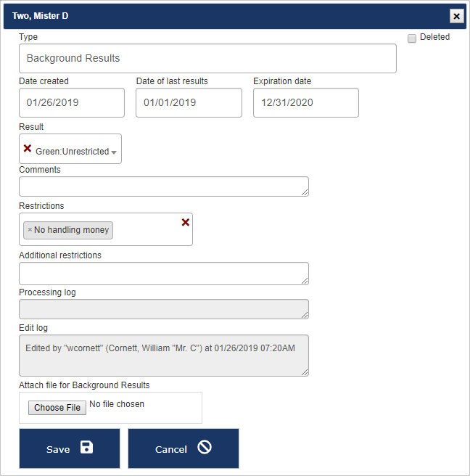Open the Result dropdown arrow
Image resolution: width=470 pixels, height=476 pixels.
pyautogui.click(x=114, y=152)
